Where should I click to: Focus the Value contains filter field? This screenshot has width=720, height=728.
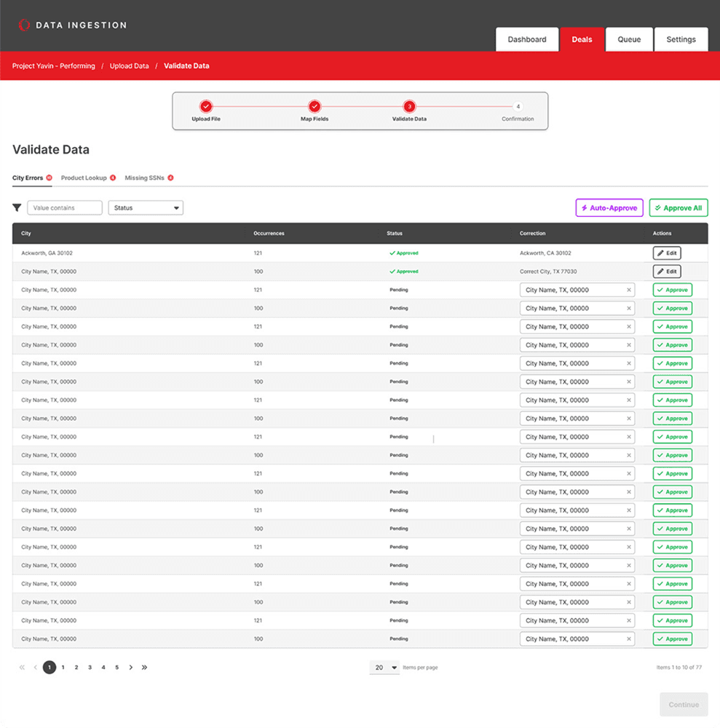(65, 207)
